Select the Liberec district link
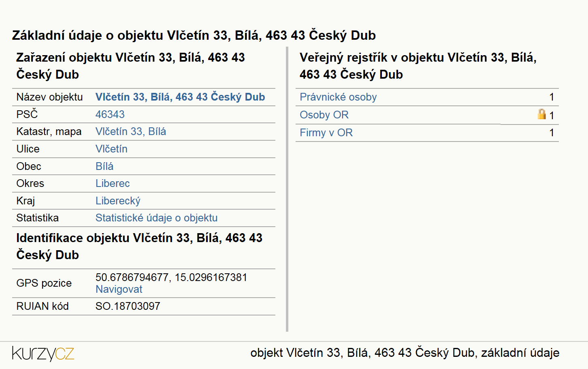Viewport: 588px width, 369px height. (x=113, y=183)
